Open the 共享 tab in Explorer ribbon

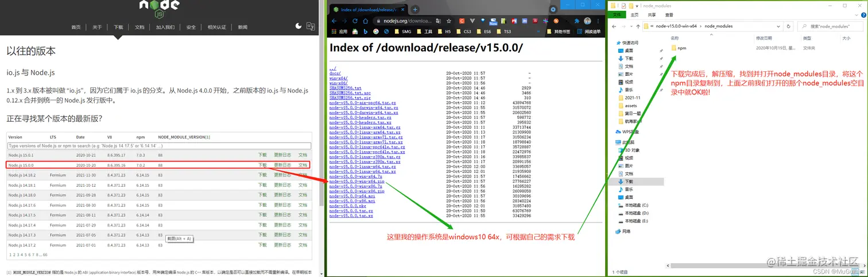tap(652, 14)
